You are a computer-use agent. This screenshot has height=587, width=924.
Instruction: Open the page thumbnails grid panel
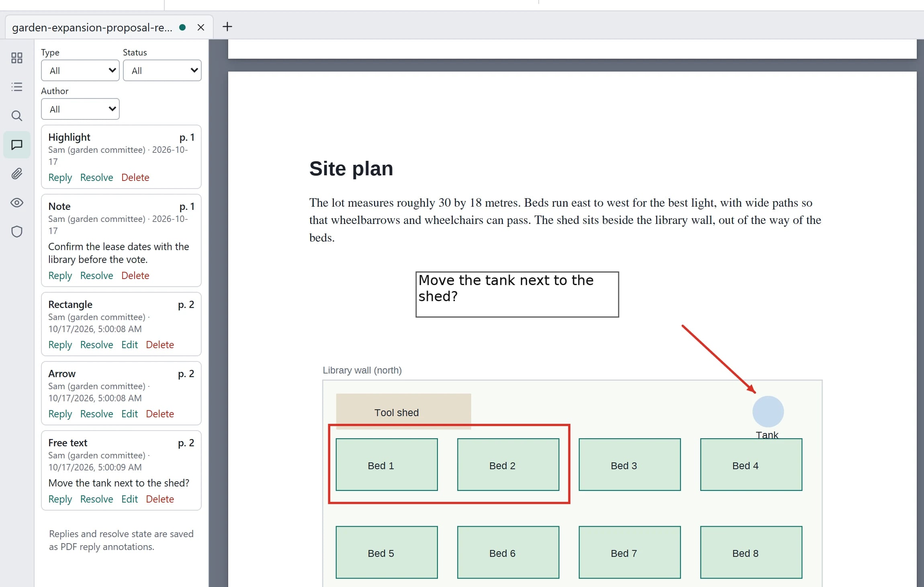tap(17, 58)
